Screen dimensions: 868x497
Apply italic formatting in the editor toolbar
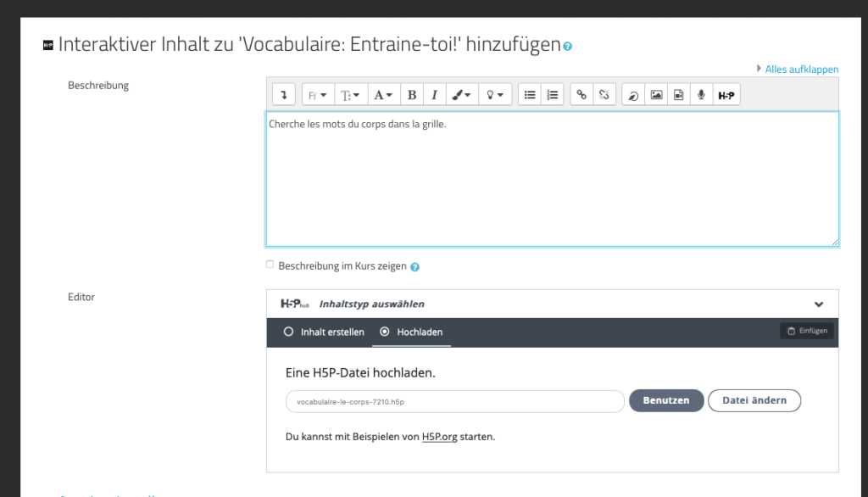tap(434, 95)
